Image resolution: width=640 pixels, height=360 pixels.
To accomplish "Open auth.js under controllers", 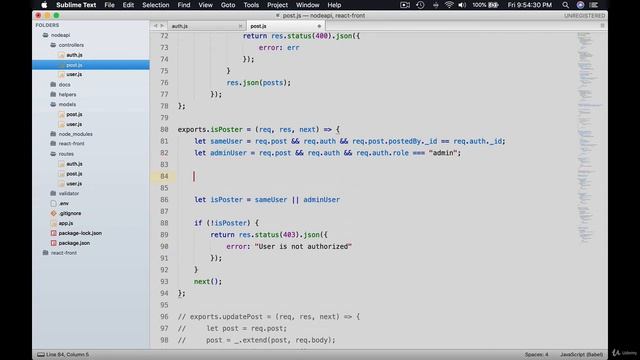I will click(x=74, y=55).
